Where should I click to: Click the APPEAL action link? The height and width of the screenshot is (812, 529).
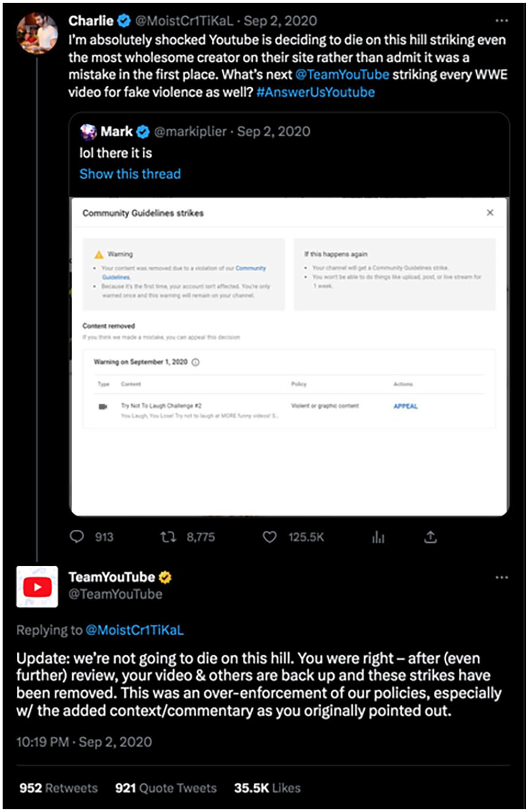coord(406,406)
